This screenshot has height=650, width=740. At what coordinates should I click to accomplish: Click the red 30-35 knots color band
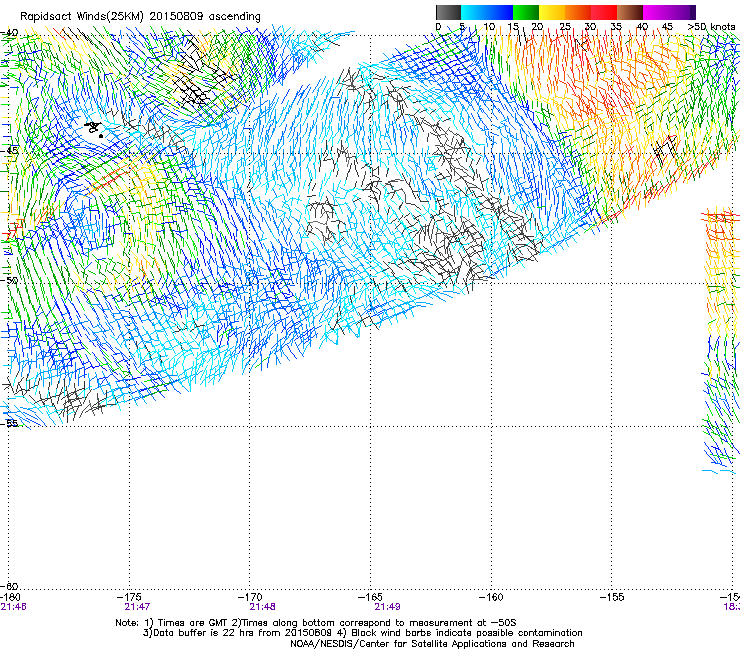(x=604, y=12)
